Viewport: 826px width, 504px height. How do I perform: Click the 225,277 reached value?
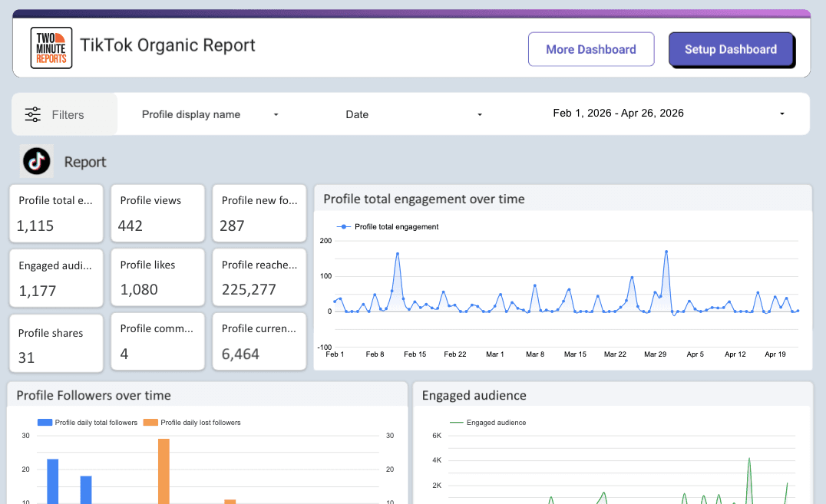coord(249,290)
